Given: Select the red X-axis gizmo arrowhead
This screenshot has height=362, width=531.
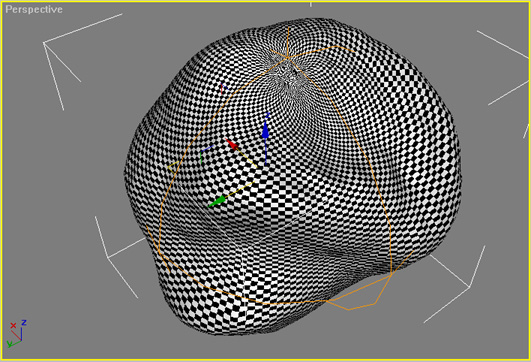Looking at the screenshot, I should click(231, 144).
